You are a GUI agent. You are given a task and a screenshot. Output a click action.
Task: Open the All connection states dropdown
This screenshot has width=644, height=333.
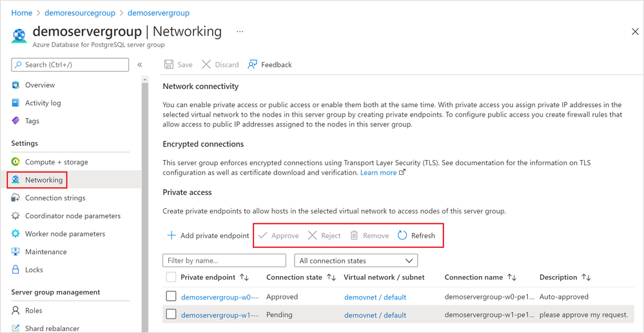[356, 261]
